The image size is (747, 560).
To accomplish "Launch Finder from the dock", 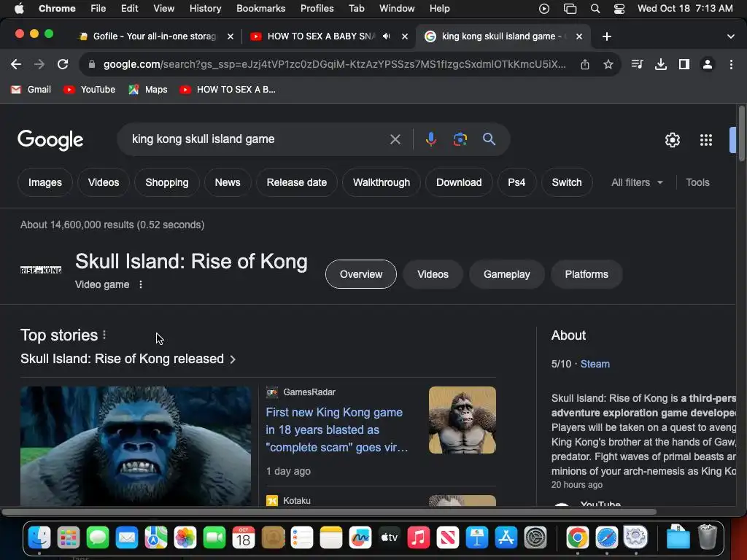I will pyautogui.click(x=39, y=537).
